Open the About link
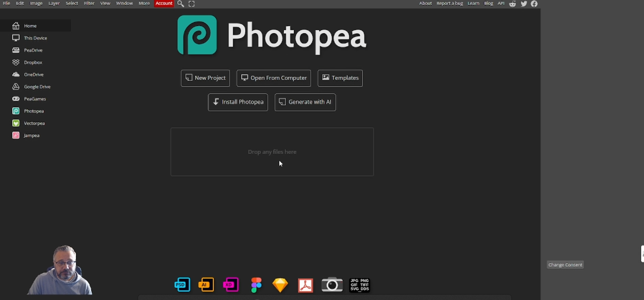Image resolution: width=644 pixels, height=300 pixels. click(x=425, y=3)
